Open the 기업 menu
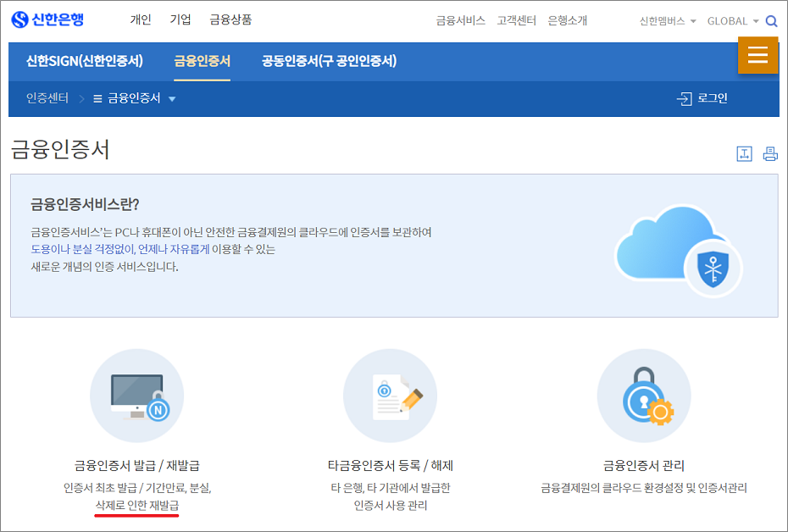The width and height of the screenshot is (788, 532). click(180, 19)
